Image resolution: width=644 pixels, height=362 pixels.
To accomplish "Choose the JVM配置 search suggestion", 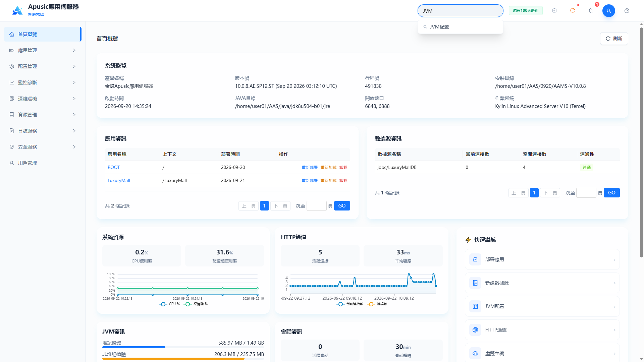I will [460, 27].
